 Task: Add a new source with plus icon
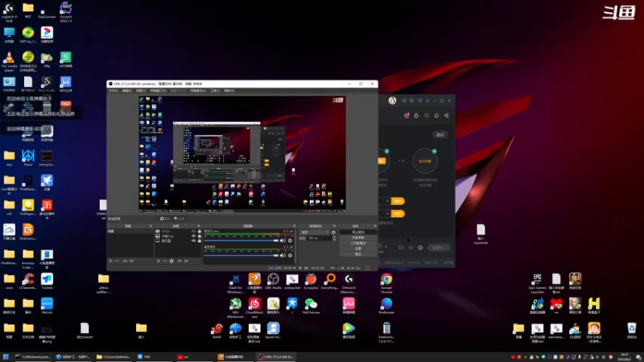coord(158,261)
